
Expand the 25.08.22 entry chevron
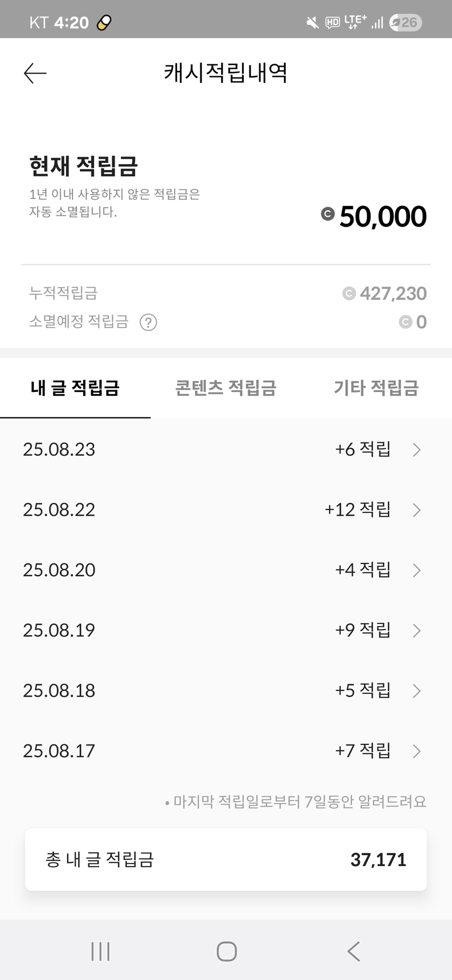(x=417, y=510)
